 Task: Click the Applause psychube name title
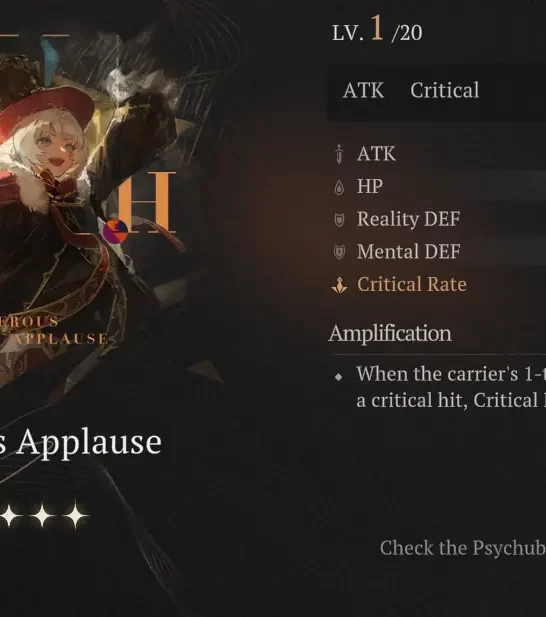point(81,442)
